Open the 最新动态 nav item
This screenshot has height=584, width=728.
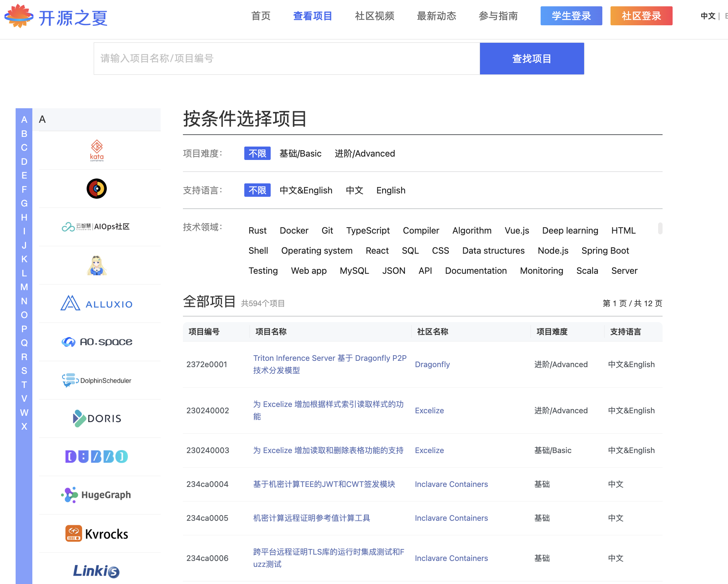coord(437,16)
